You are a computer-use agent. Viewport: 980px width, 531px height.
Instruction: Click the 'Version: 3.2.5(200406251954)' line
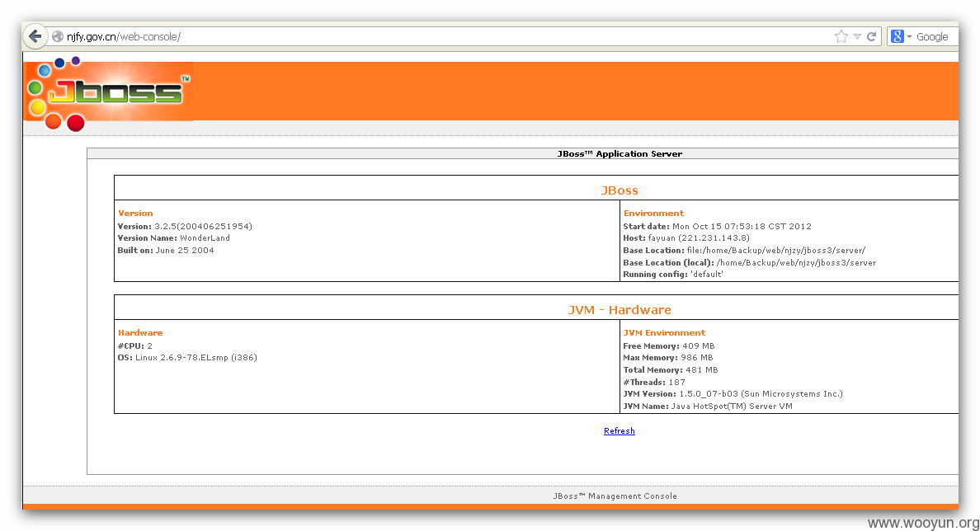point(185,226)
